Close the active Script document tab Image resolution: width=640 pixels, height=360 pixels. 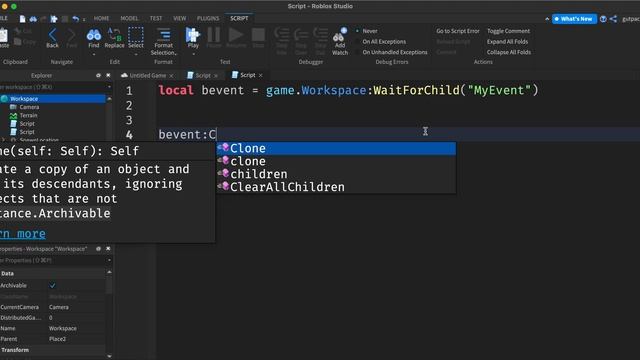tap(260, 76)
